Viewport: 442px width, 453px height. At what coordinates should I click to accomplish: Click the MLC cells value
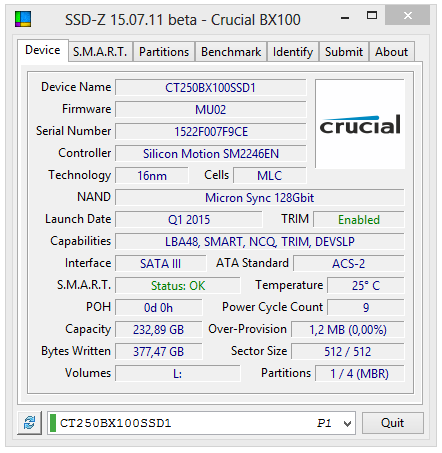pyautogui.click(x=270, y=176)
